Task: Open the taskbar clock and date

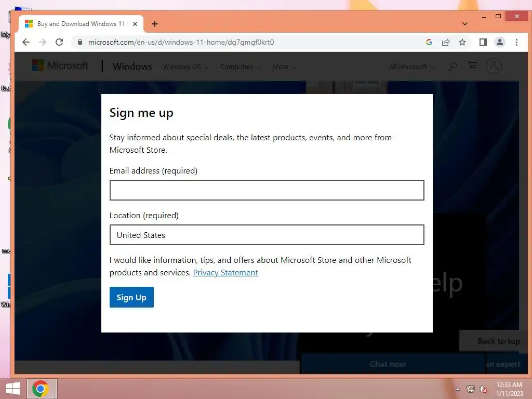Action: pyautogui.click(x=509, y=389)
